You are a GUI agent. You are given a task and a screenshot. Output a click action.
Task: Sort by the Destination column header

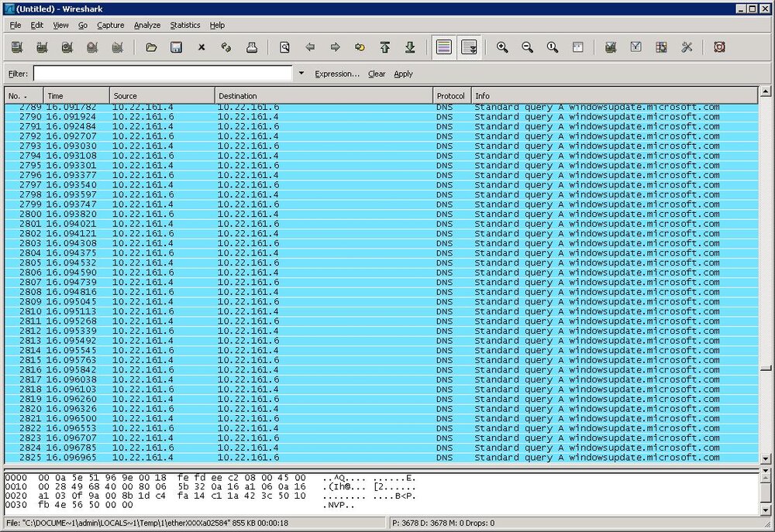click(324, 96)
